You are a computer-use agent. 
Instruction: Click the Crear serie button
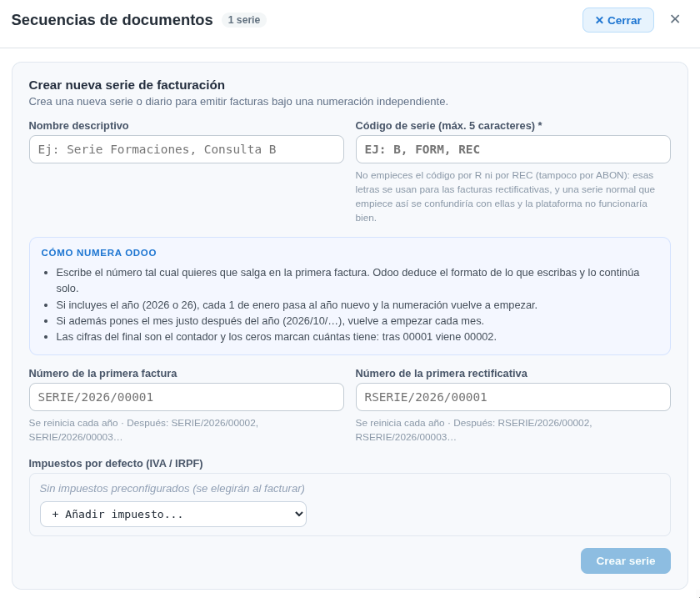coord(626,561)
